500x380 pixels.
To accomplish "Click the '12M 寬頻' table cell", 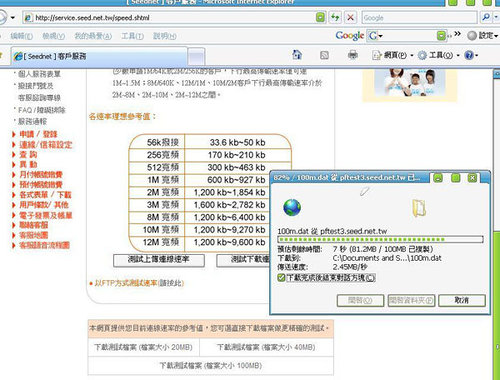I will click(x=157, y=242).
